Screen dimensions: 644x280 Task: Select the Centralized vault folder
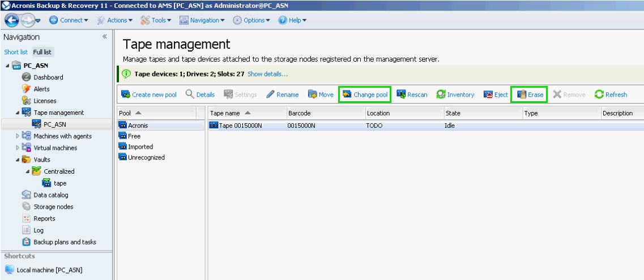(53, 171)
